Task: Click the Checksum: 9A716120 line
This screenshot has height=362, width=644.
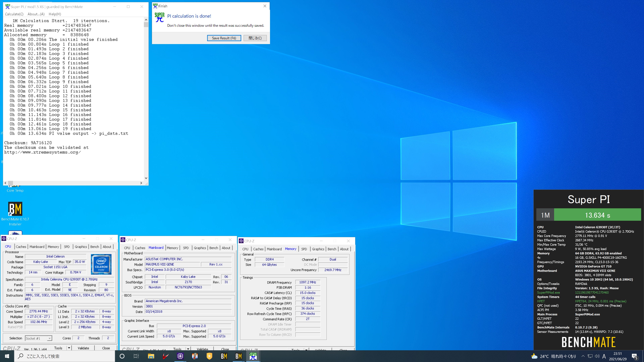Action: click(x=28, y=143)
